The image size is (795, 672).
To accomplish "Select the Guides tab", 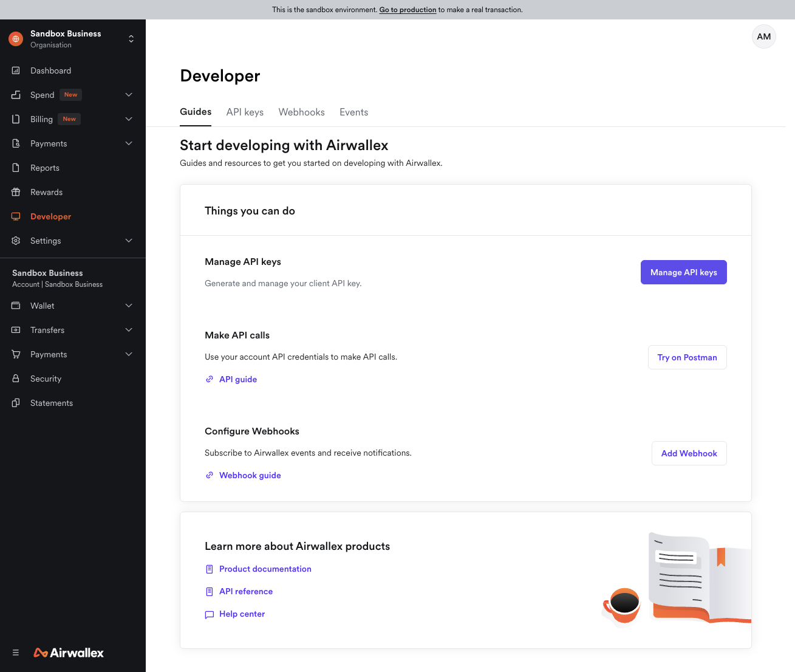I will [x=196, y=112].
